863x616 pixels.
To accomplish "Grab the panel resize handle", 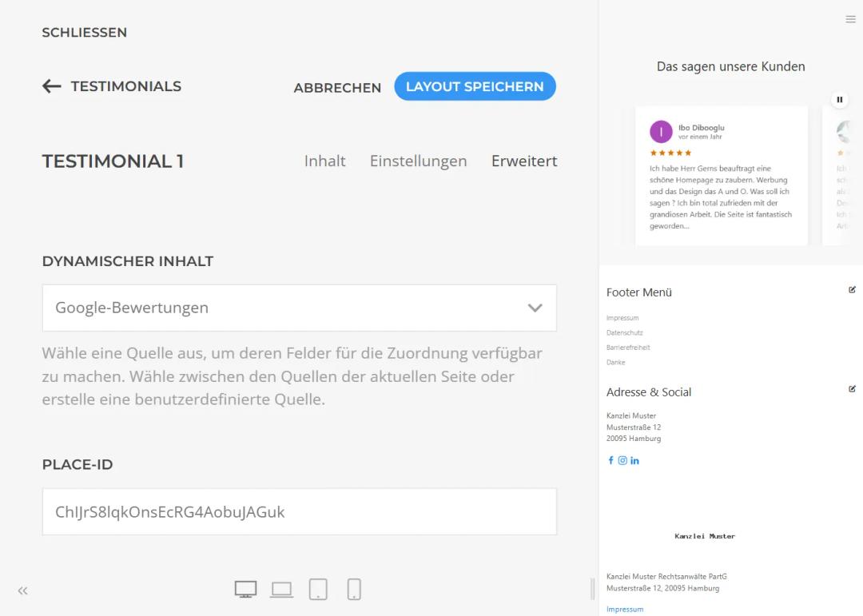I will click(x=592, y=589).
